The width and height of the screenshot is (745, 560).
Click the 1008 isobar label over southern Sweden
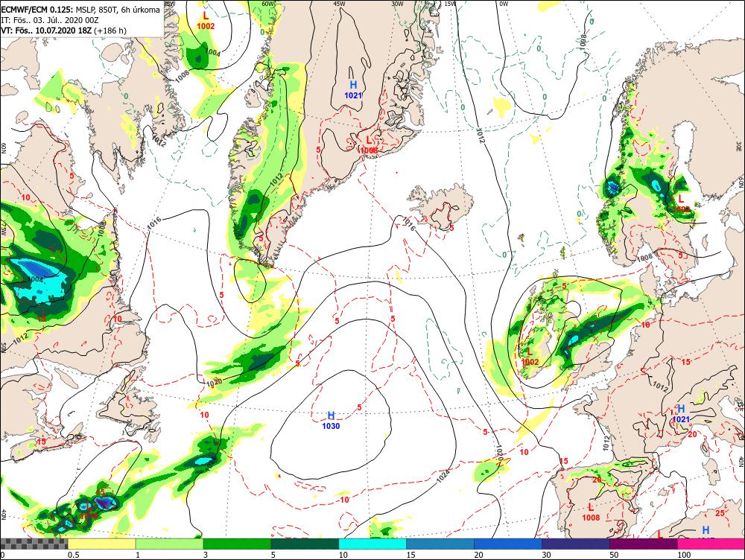point(644,258)
